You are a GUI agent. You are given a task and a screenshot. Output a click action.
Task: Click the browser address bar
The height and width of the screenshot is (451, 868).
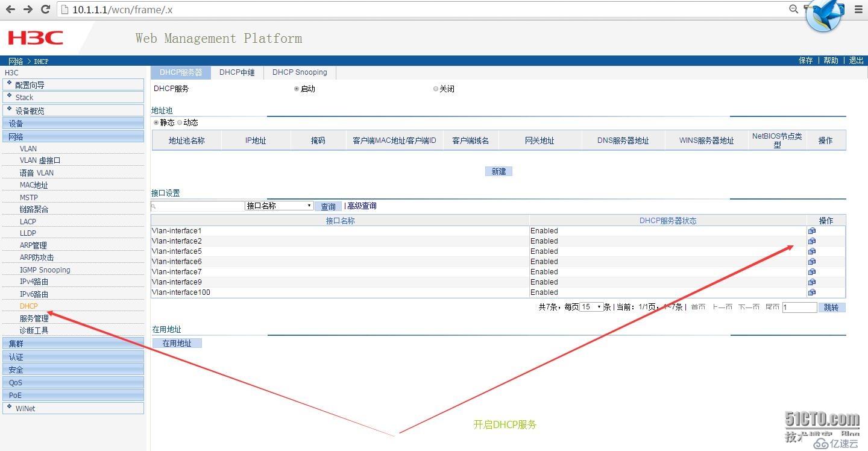click(x=422, y=9)
